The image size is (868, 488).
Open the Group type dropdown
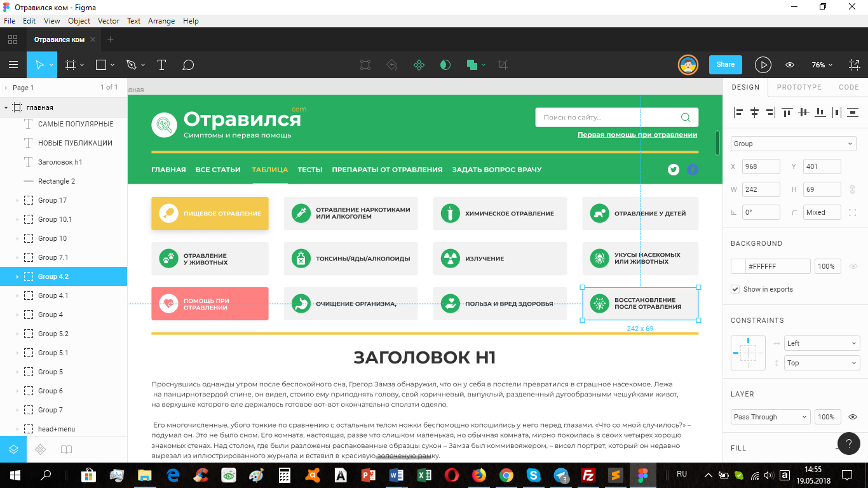tap(794, 144)
